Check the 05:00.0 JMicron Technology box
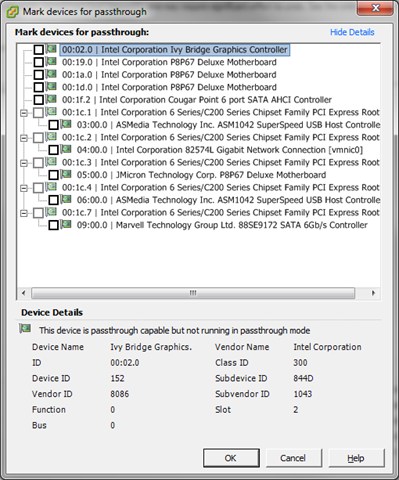Screen dimensions: 399x480 pyautogui.click(x=54, y=175)
